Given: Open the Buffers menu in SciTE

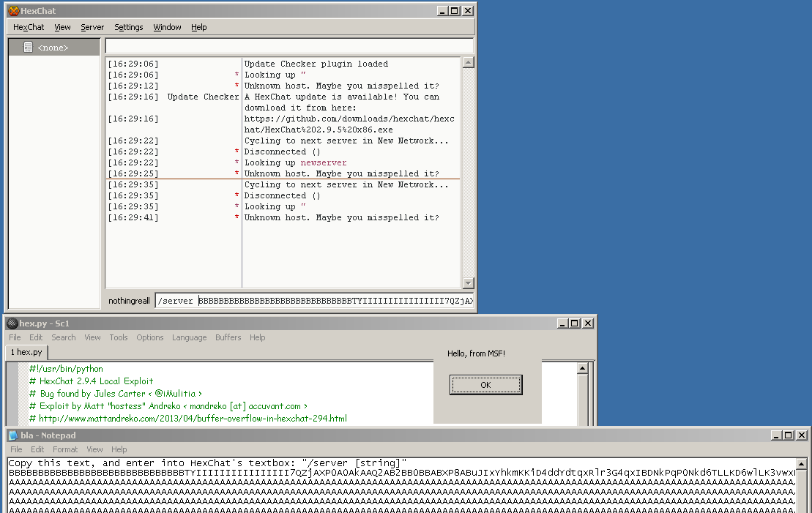Looking at the screenshot, I should [228, 337].
